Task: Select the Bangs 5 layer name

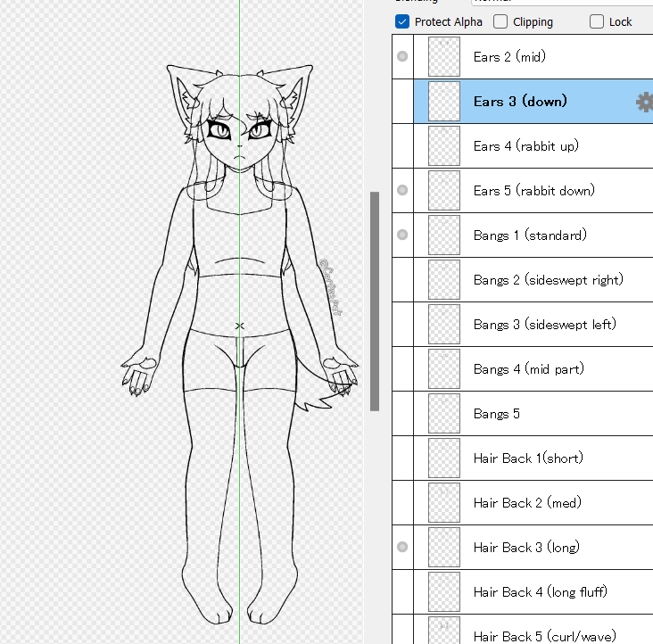Action: pyautogui.click(x=496, y=413)
